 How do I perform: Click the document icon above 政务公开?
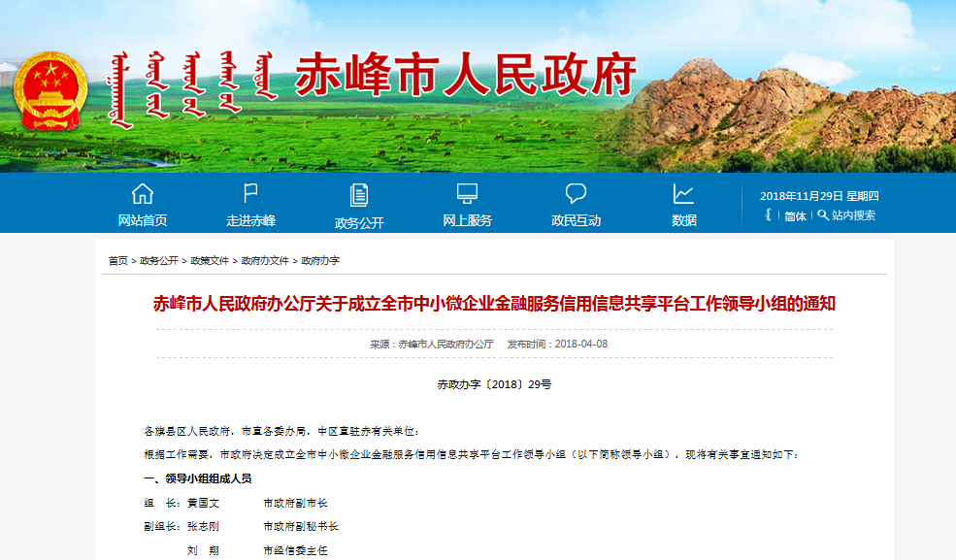click(x=359, y=194)
